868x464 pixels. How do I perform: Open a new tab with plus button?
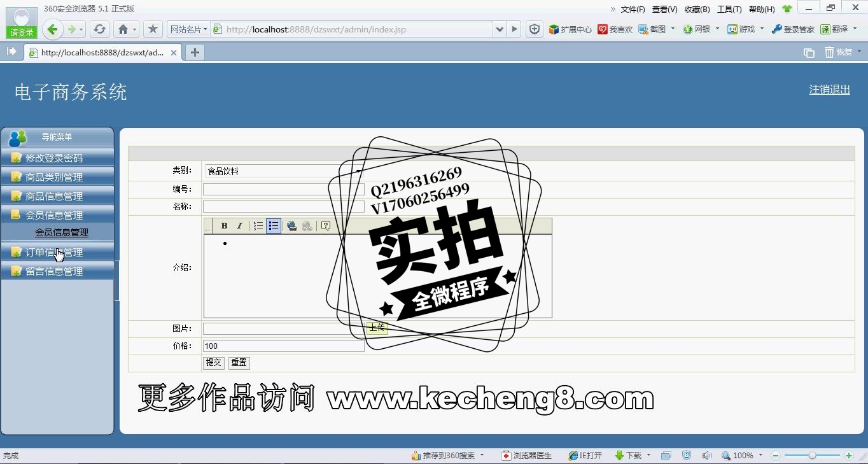coord(195,52)
